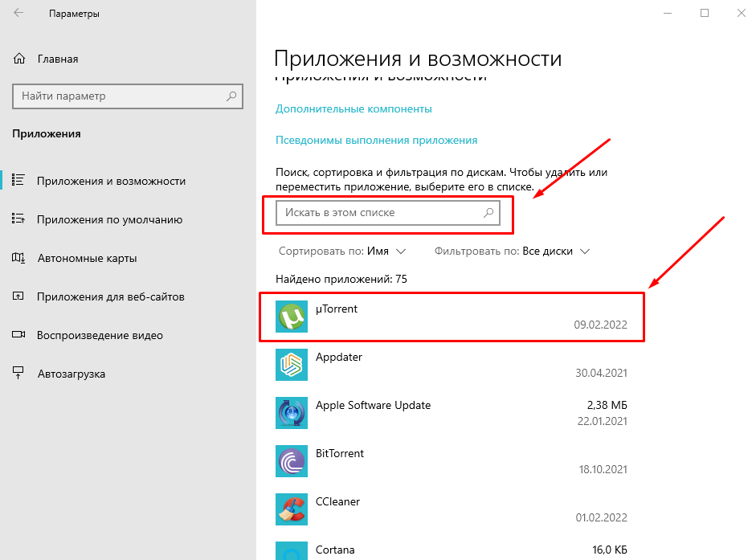This screenshot has width=752, height=560.
Task: Open Фильтровать по: Все диски dropdown
Action: click(x=512, y=251)
